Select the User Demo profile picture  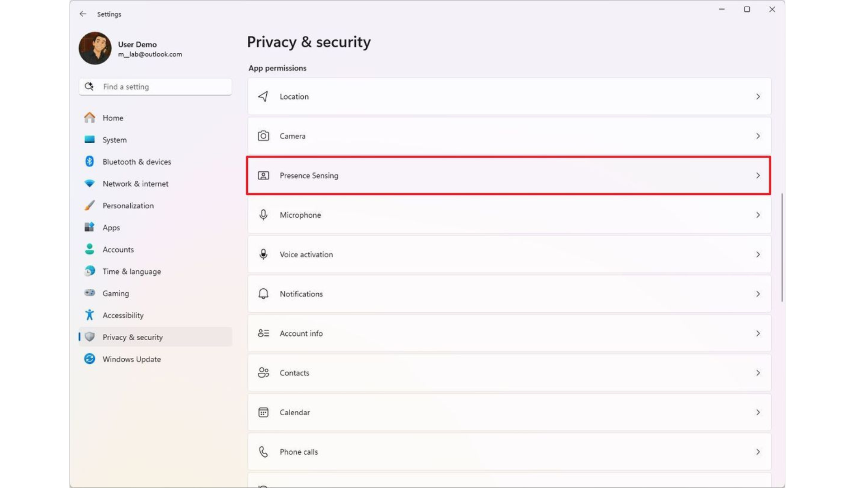(94, 48)
